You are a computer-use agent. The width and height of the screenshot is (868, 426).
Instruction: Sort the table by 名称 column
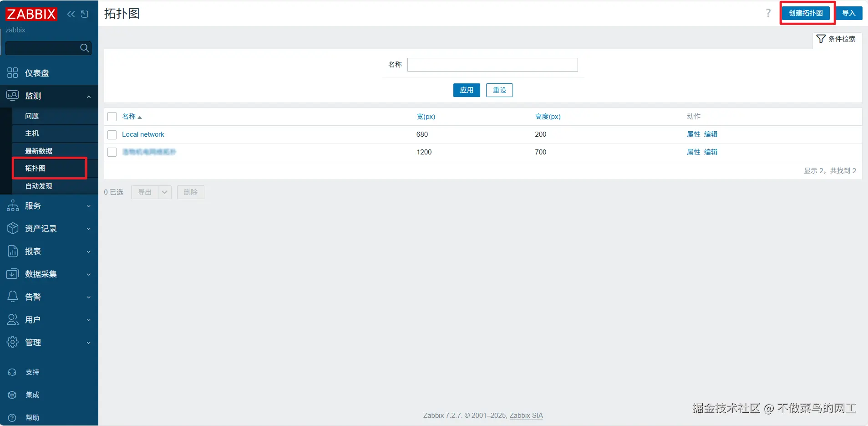tap(132, 117)
